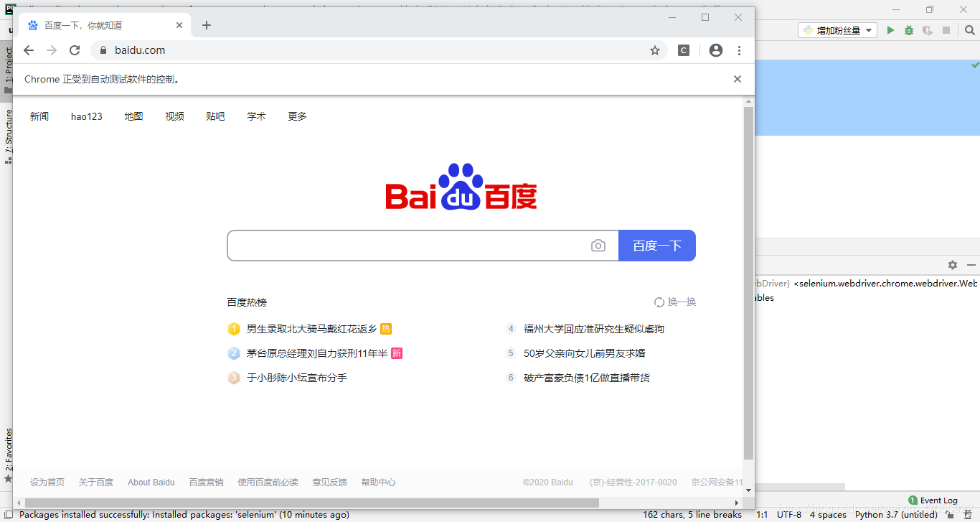
Task: Click the lock icon in PyCharm status bar
Action: [x=951, y=514]
